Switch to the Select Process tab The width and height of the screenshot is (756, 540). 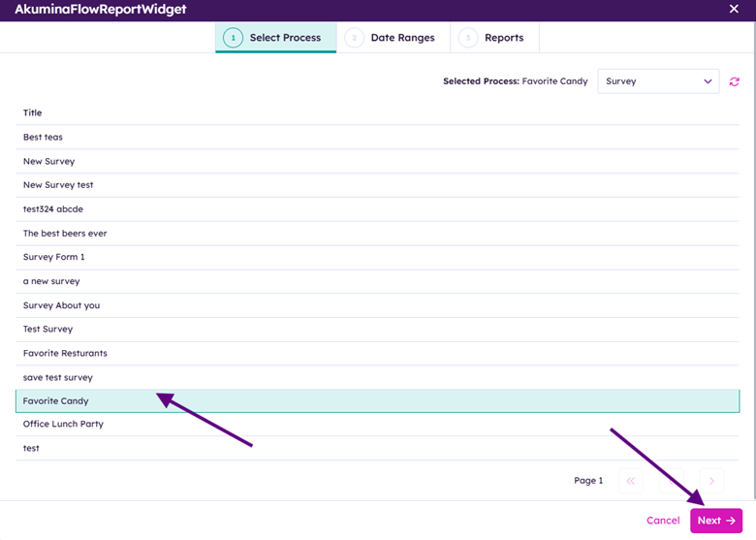point(276,38)
